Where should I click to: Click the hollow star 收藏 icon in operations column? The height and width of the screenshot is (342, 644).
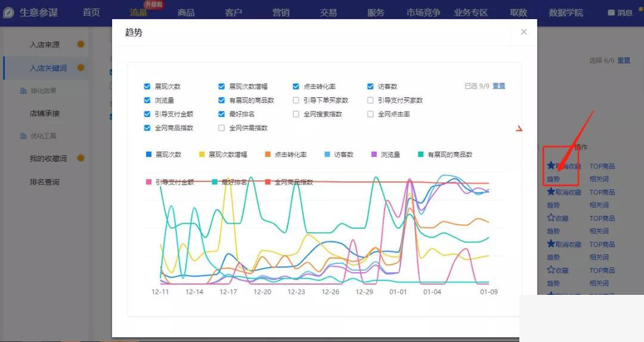coord(551,218)
